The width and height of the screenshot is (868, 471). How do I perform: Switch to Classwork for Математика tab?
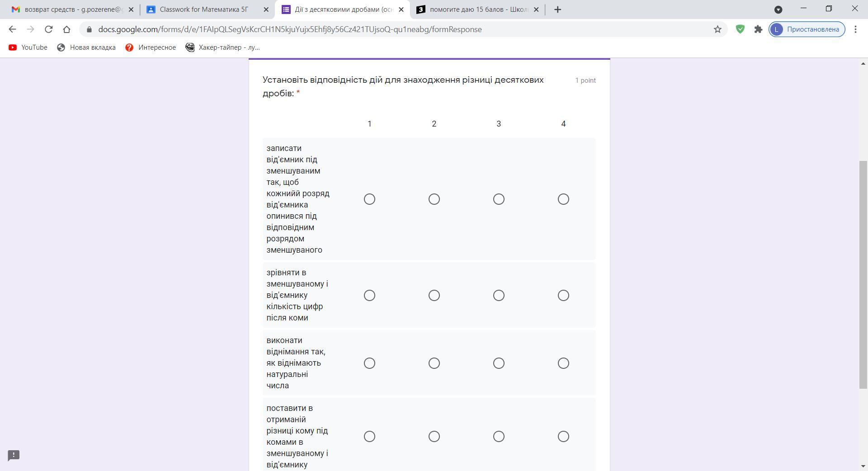click(203, 9)
